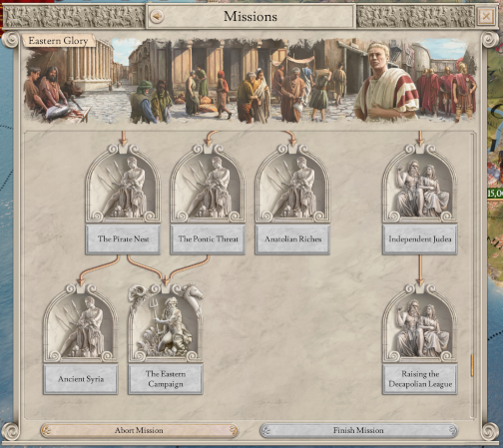Finish the Eastern Glory mission
503x448 pixels.
[x=358, y=430]
